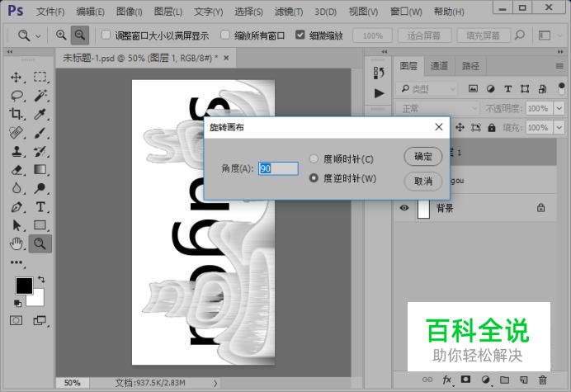Viewport: 571px width, 392px height.
Task: Click the search icon in options bar
Action: [520, 35]
